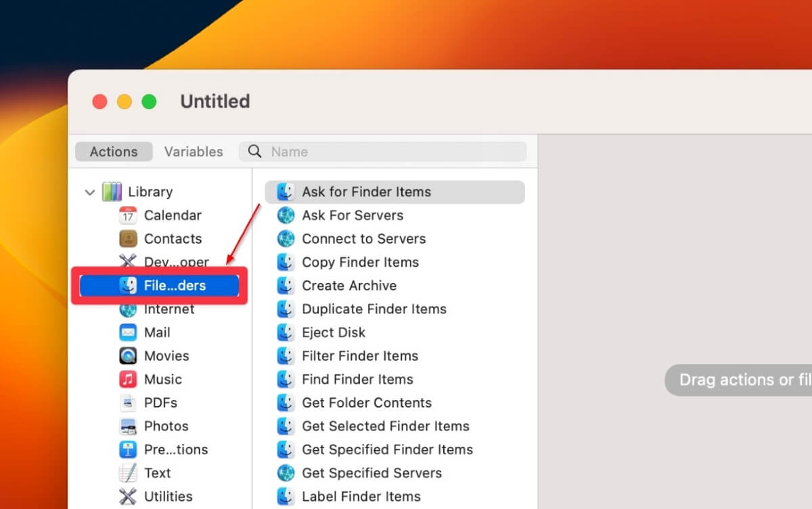The image size is (812, 509).
Task: Click the Finder icon beside Ask for Finder Items
Action: coord(285,192)
